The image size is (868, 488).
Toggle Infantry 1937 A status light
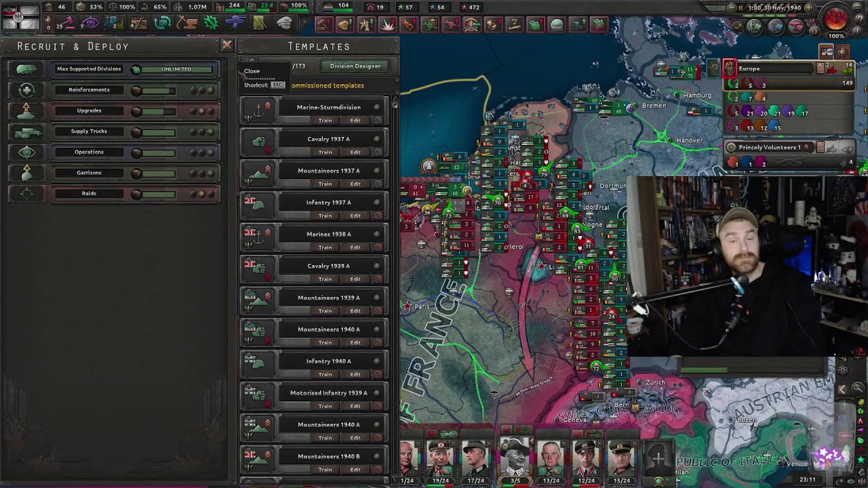click(378, 203)
